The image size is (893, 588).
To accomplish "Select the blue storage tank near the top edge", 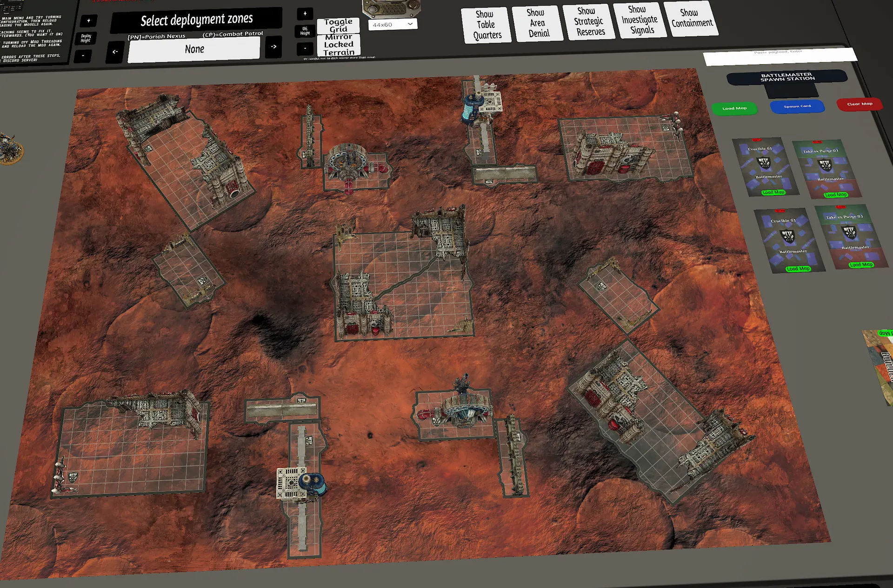I will coord(472,108).
